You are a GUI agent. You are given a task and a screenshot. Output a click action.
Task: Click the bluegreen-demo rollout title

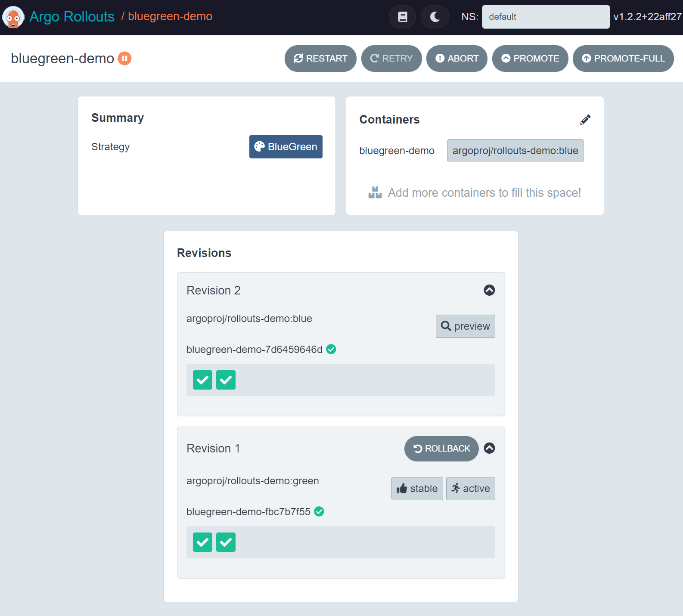pos(62,58)
